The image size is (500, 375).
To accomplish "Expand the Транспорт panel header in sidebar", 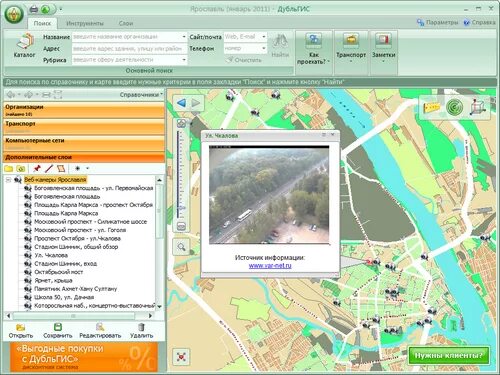I will click(84, 127).
